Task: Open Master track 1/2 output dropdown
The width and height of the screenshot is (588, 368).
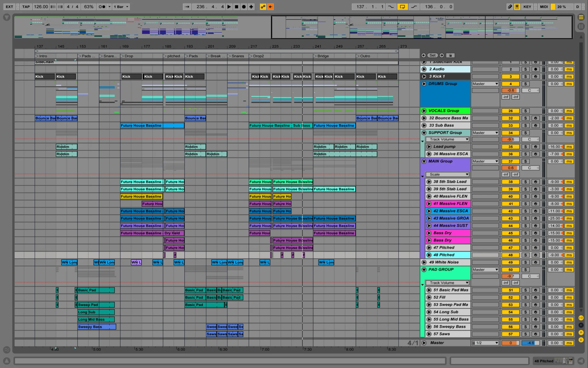Action: click(x=485, y=343)
